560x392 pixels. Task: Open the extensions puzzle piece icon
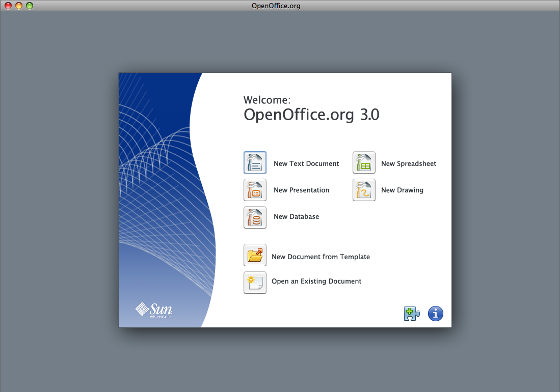click(x=412, y=314)
